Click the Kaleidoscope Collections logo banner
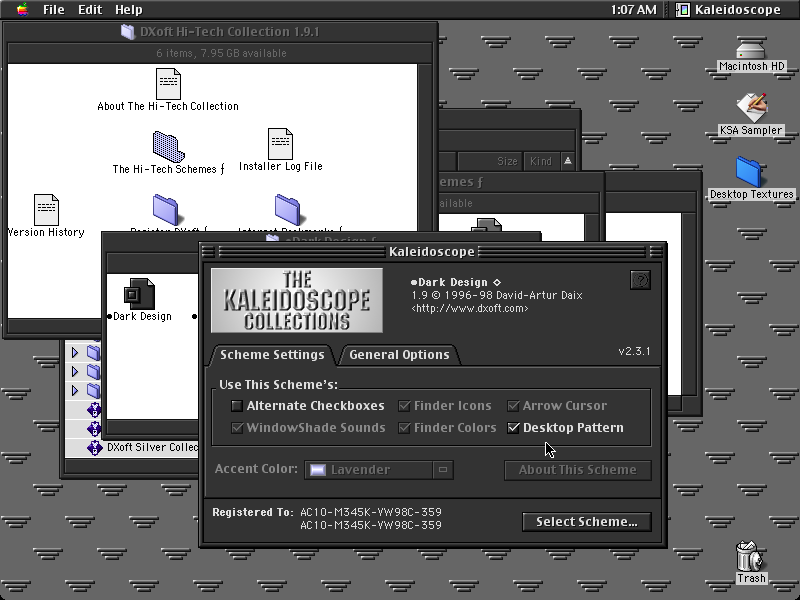This screenshot has width=800, height=600. [x=297, y=301]
